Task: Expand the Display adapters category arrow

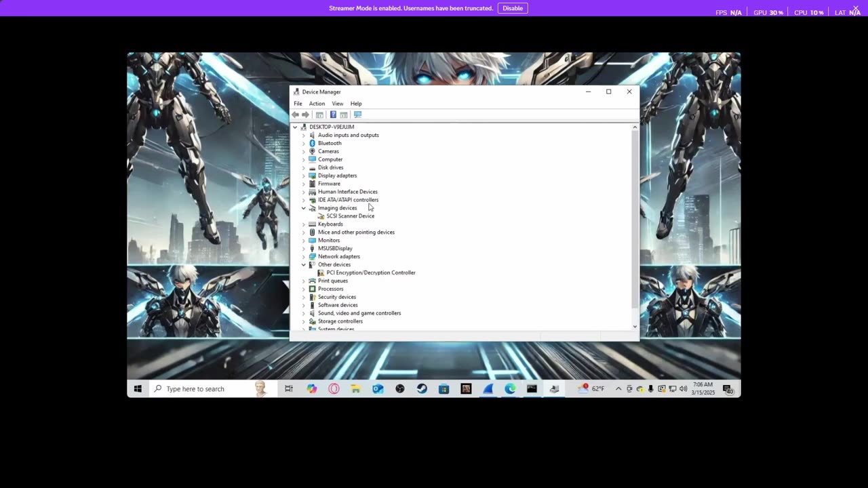Action: (x=303, y=176)
